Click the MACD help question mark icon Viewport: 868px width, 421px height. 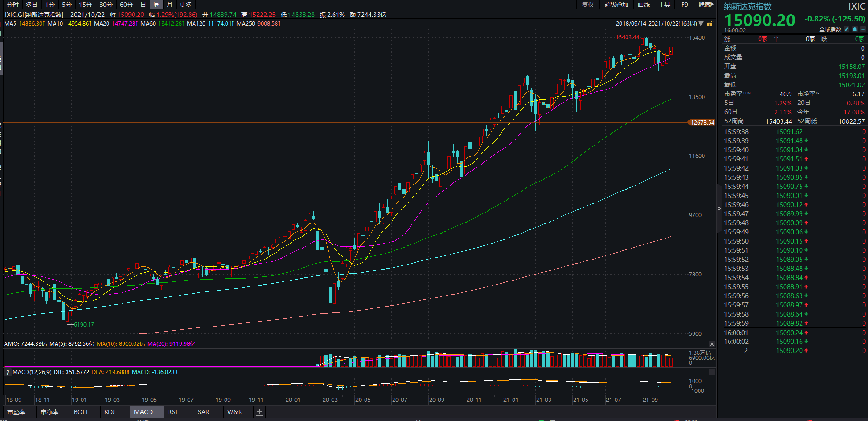point(7,372)
